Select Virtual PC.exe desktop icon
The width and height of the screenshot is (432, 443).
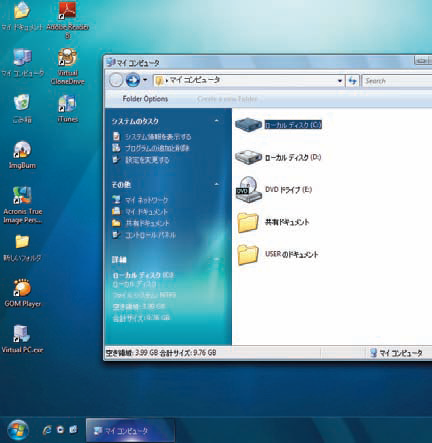click(22, 339)
